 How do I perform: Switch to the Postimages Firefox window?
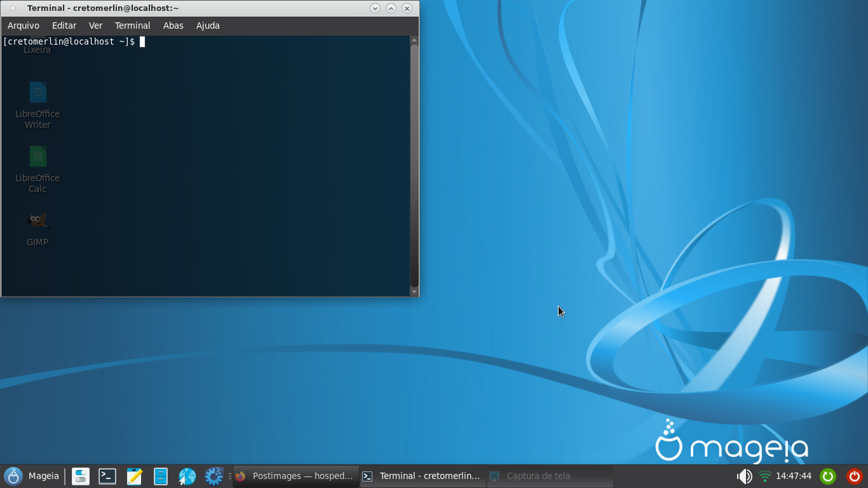296,476
